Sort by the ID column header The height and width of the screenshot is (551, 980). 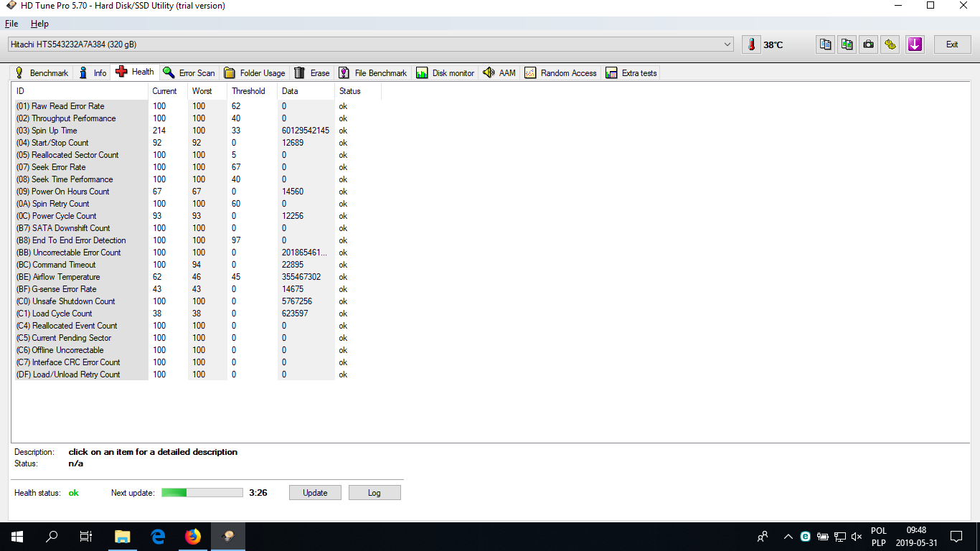coord(80,91)
